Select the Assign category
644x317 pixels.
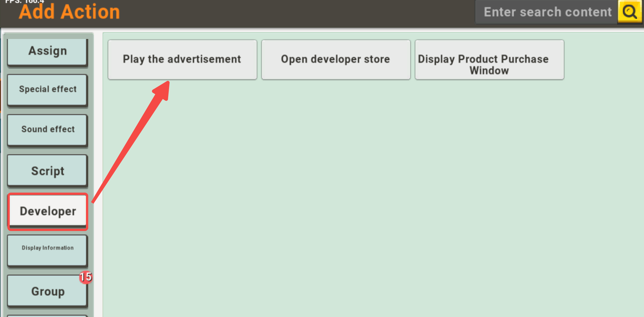coord(48,51)
